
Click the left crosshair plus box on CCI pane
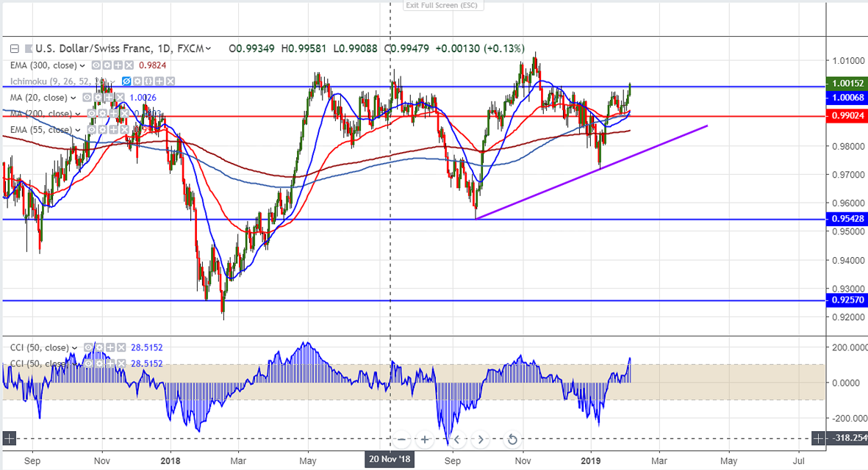coord(9,438)
